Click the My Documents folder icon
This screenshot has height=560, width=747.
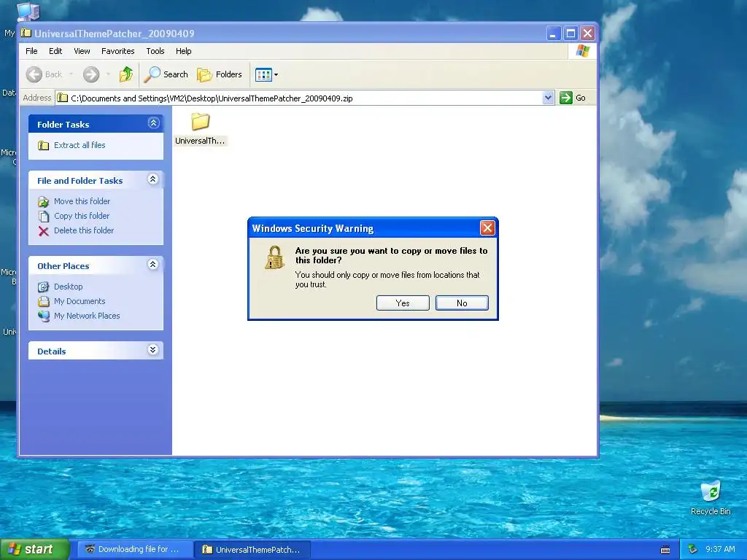43,301
